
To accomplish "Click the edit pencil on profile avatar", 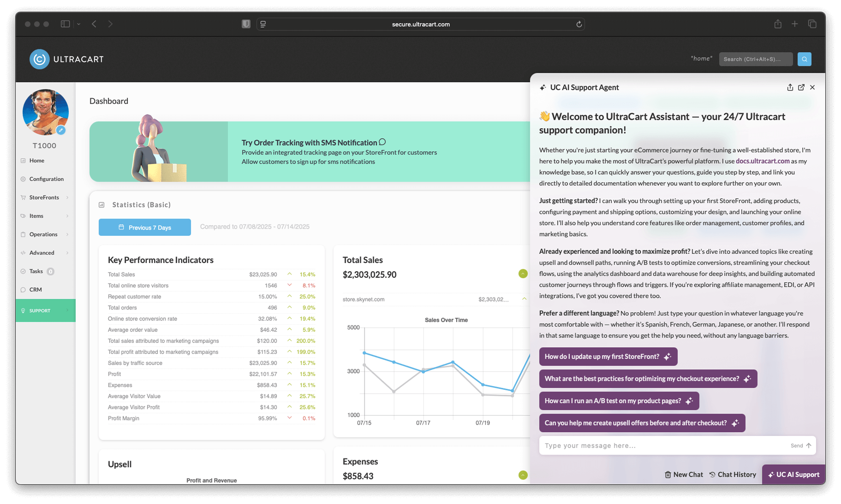I will click(60, 130).
